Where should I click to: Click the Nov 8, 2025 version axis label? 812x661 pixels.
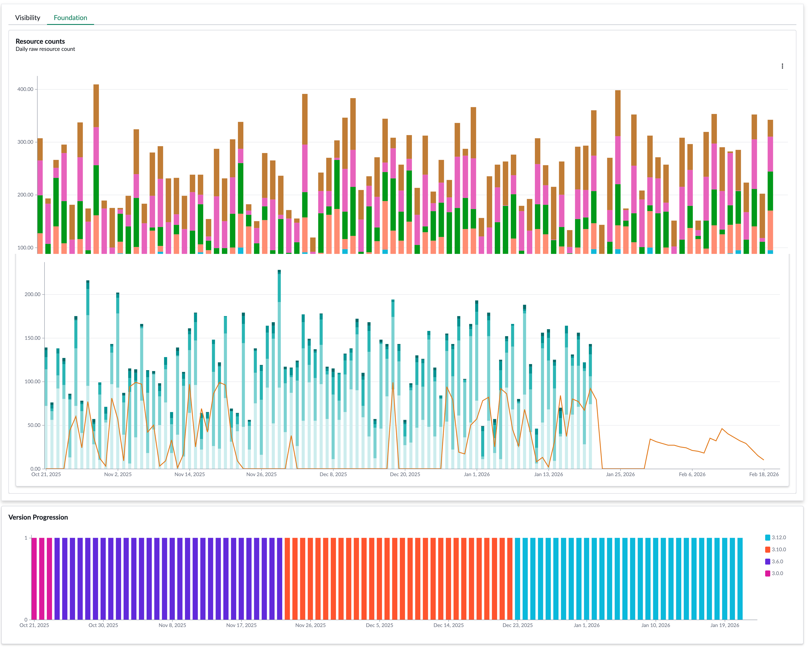point(172,625)
